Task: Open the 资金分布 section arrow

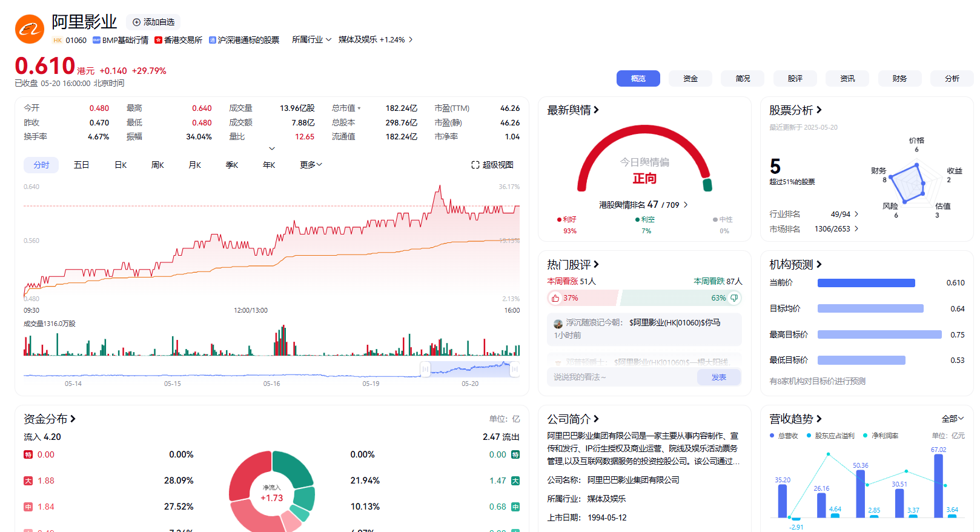Action: pos(73,419)
